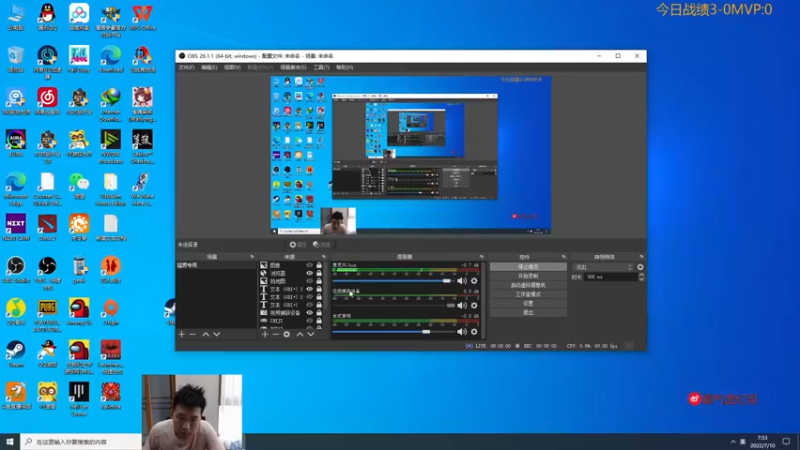Pop out the sources dock panel
Viewport: 800px width, 450px height.
click(x=323, y=257)
